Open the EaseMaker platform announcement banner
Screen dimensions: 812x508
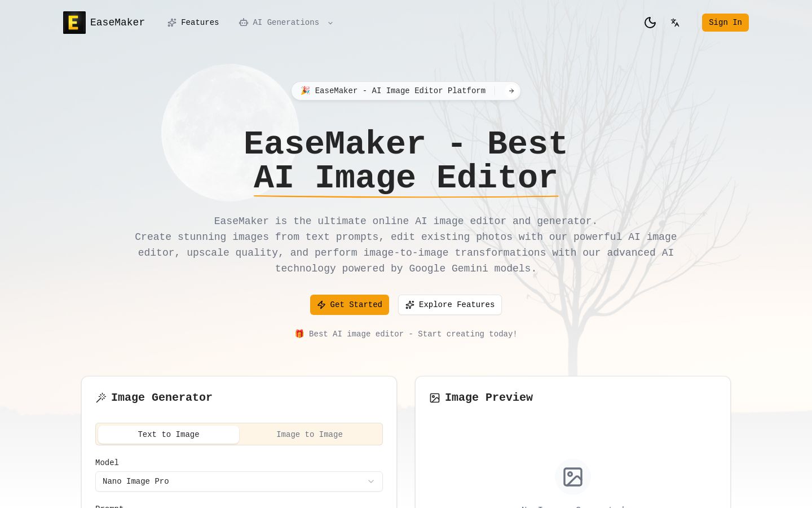pos(406,91)
